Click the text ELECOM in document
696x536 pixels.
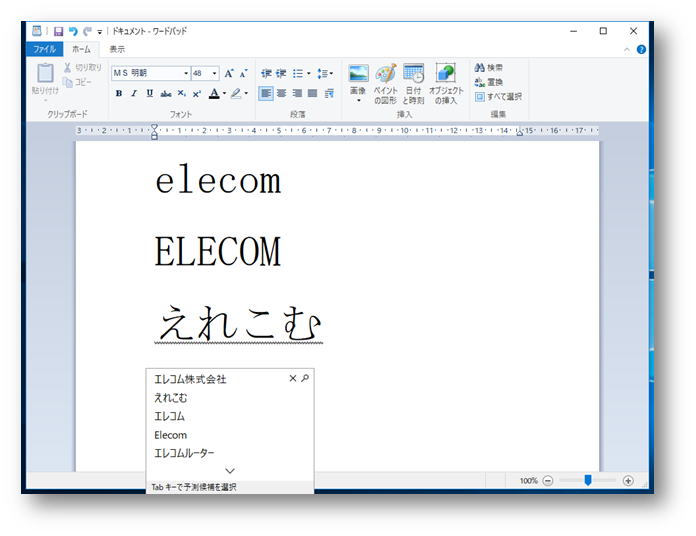pyautogui.click(x=218, y=251)
